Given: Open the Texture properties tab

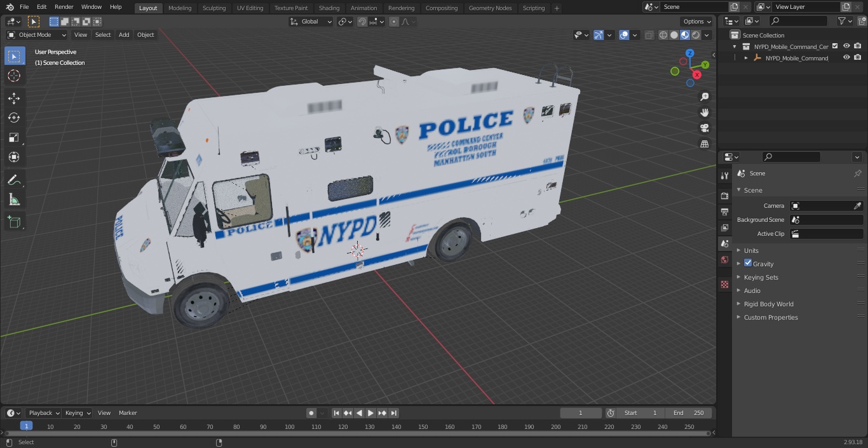Looking at the screenshot, I should click(x=724, y=284).
